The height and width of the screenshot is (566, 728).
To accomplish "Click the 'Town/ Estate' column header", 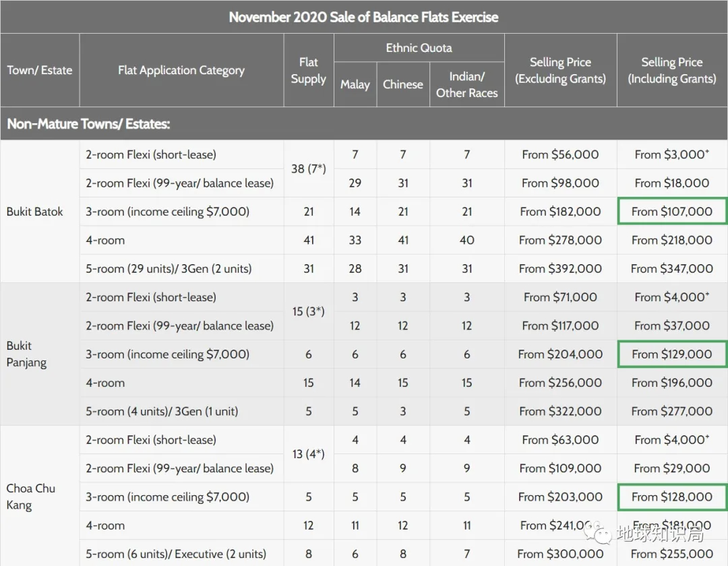I will click(x=40, y=70).
